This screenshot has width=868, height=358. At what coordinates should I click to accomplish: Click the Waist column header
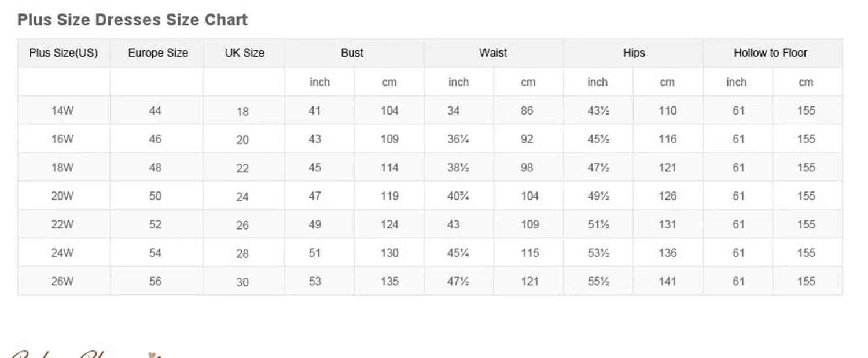coord(493,53)
